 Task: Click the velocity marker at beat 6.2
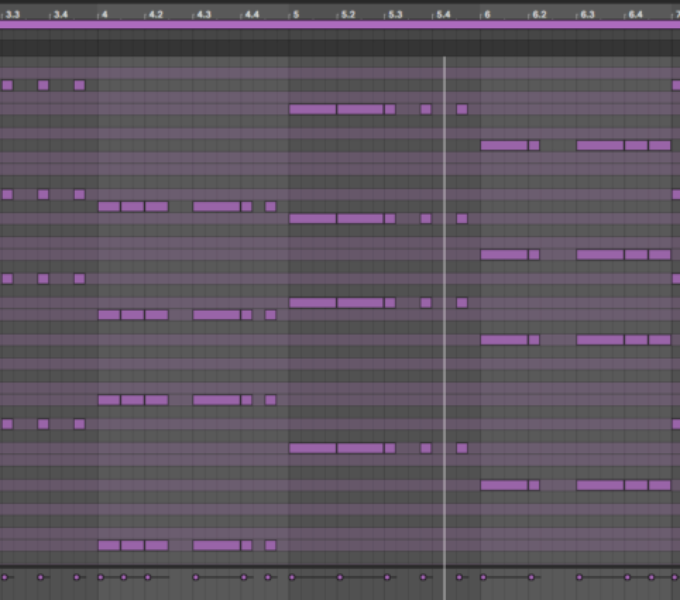[531, 577]
